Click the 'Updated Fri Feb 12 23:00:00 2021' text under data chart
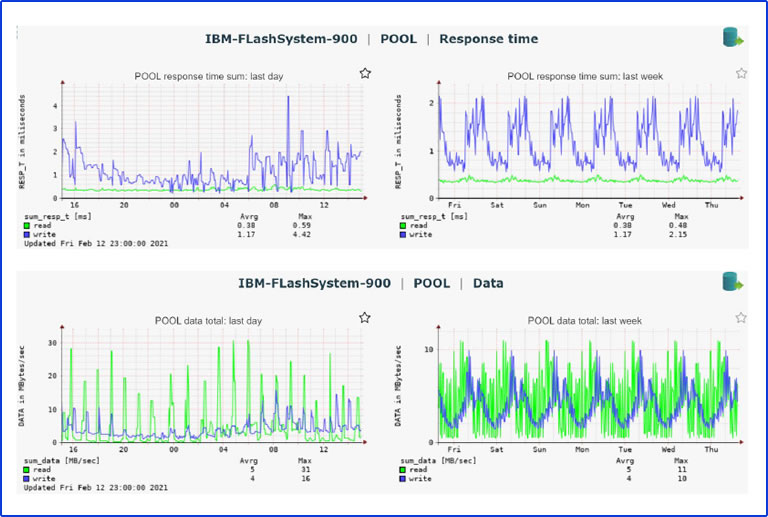This screenshot has height=517, width=768. pyautogui.click(x=96, y=488)
